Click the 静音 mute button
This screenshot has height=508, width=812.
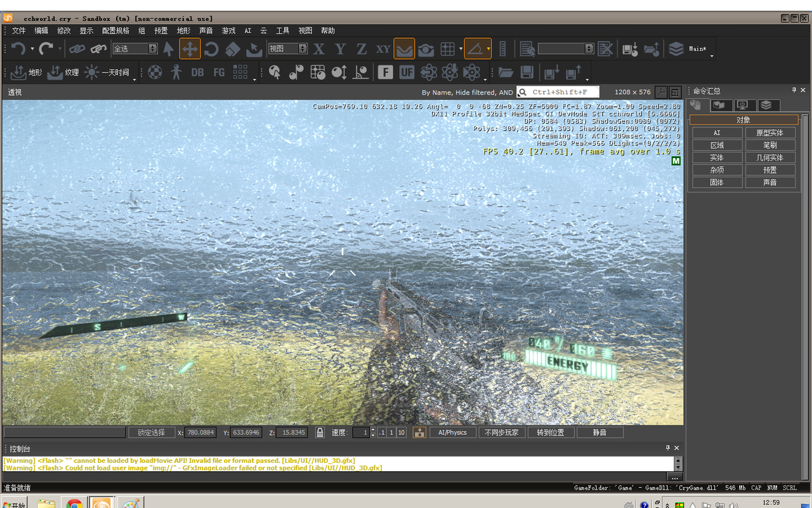tap(600, 432)
